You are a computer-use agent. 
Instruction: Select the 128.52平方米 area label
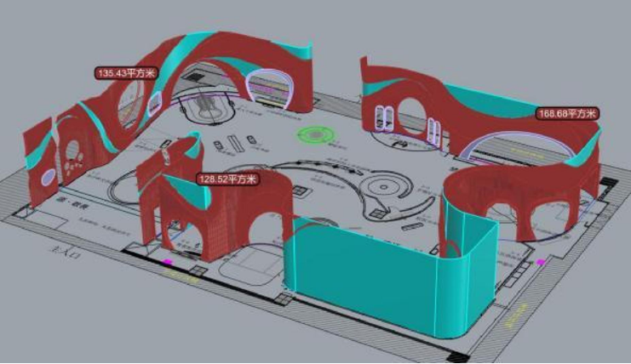(228, 179)
